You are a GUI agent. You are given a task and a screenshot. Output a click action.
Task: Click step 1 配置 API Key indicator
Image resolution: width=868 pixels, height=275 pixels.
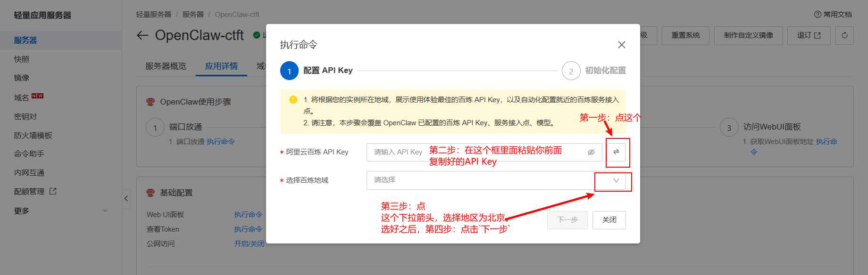point(289,71)
